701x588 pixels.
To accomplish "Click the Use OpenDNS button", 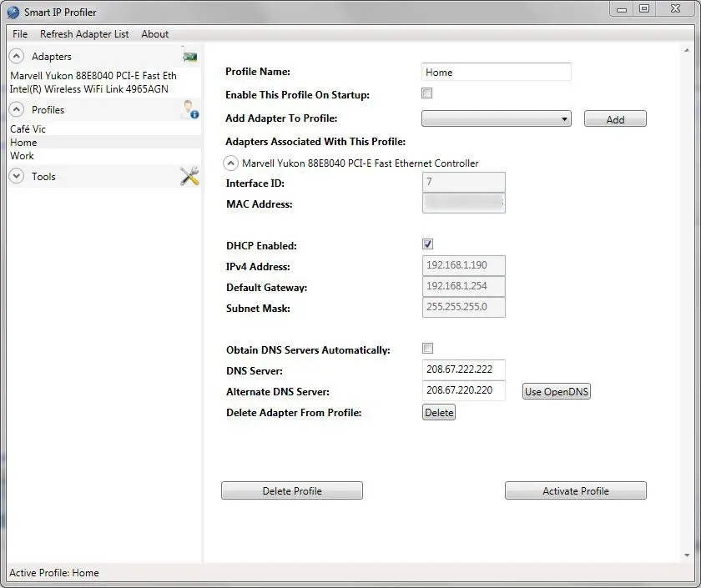I will 556,390.
